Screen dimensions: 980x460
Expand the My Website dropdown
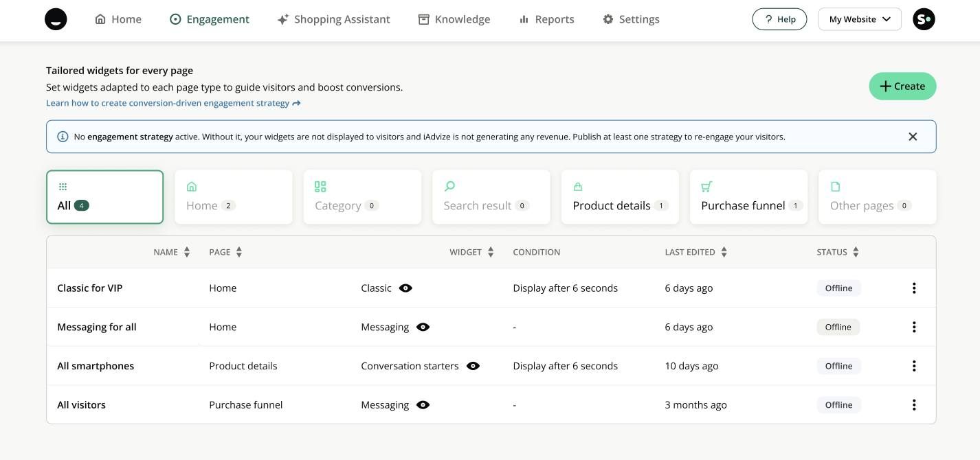(859, 19)
